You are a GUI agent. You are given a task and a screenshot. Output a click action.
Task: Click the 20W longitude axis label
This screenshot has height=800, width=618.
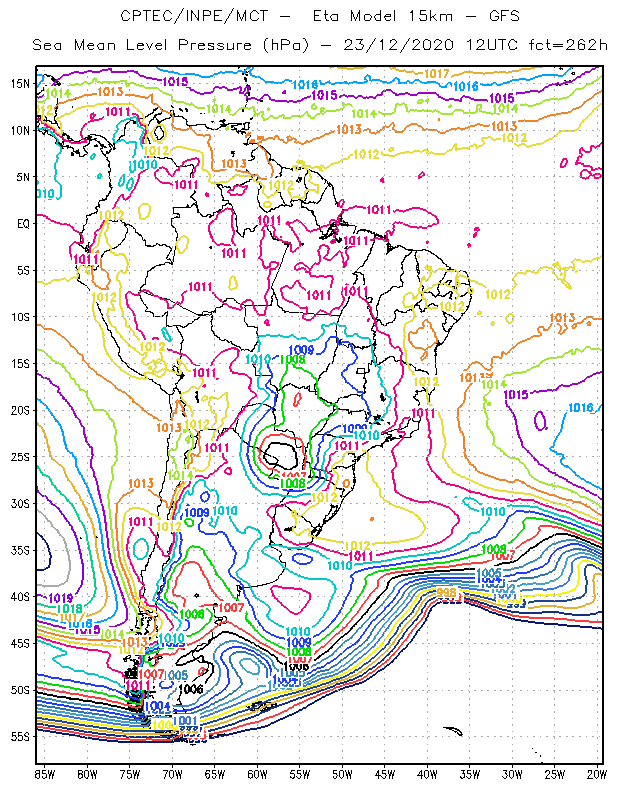click(596, 774)
